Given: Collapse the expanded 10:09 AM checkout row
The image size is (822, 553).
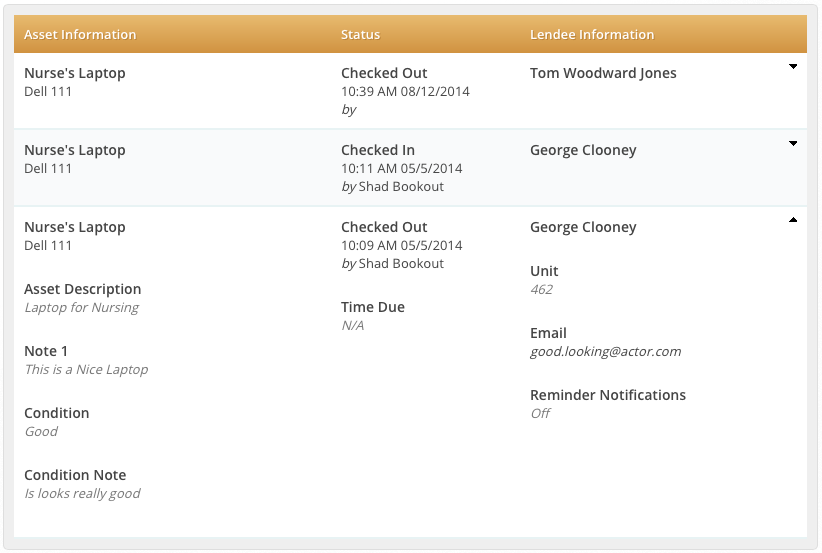Looking at the screenshot, I should pos(793,220).
